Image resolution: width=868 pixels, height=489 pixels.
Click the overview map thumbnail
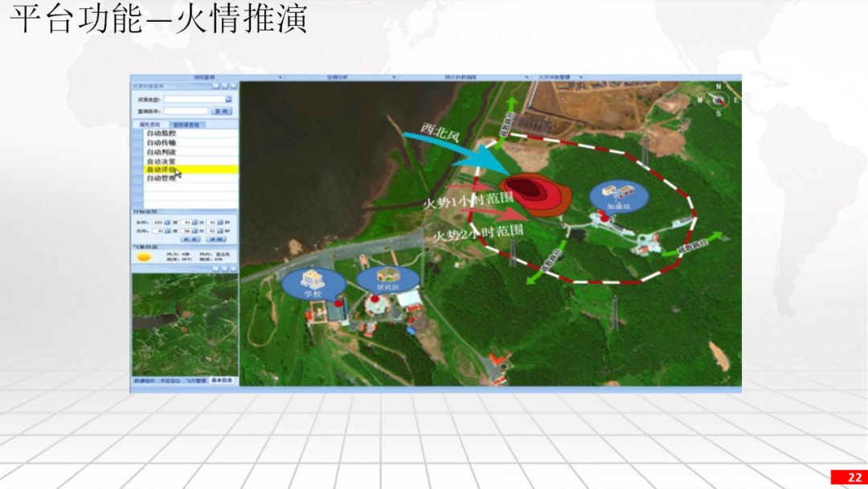coord(185,324)
